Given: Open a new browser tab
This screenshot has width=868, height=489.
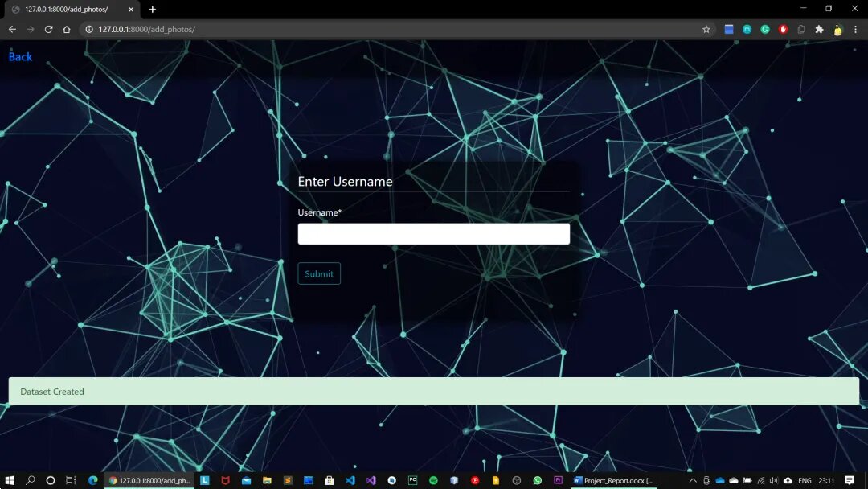Looking at the screenshot, I should click(x=152, y=10).
